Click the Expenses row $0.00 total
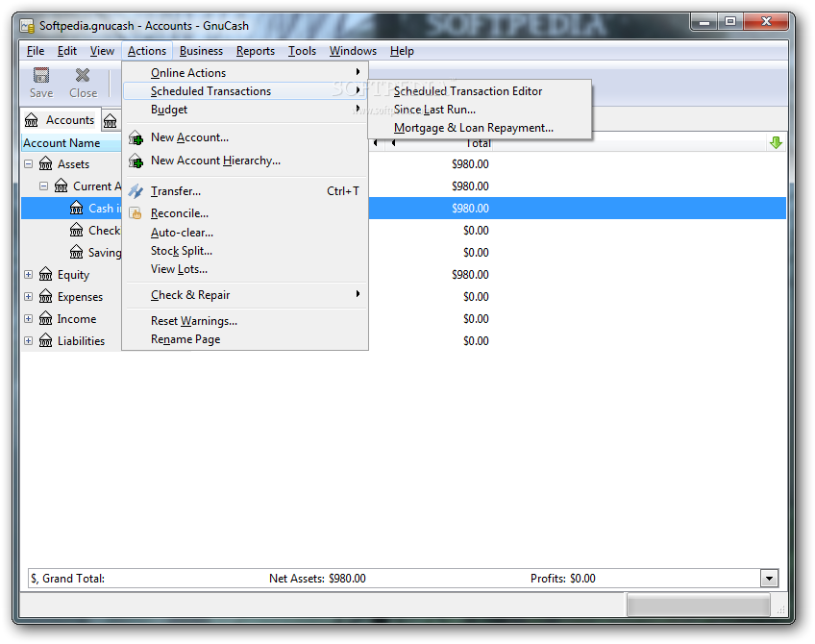Viewport: 815px width, 644px height. (x=476, y=296)
